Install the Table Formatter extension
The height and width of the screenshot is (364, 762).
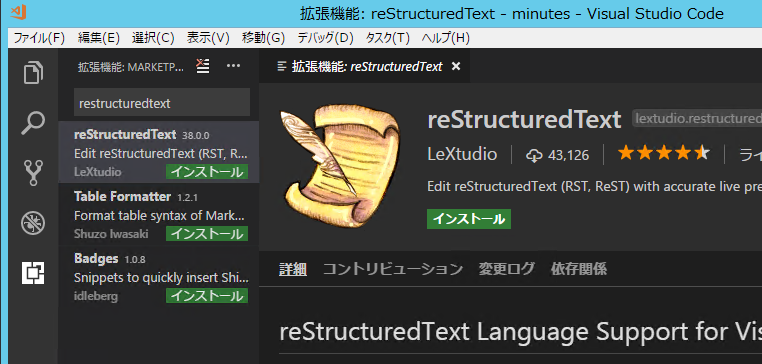tap(207, 234)
